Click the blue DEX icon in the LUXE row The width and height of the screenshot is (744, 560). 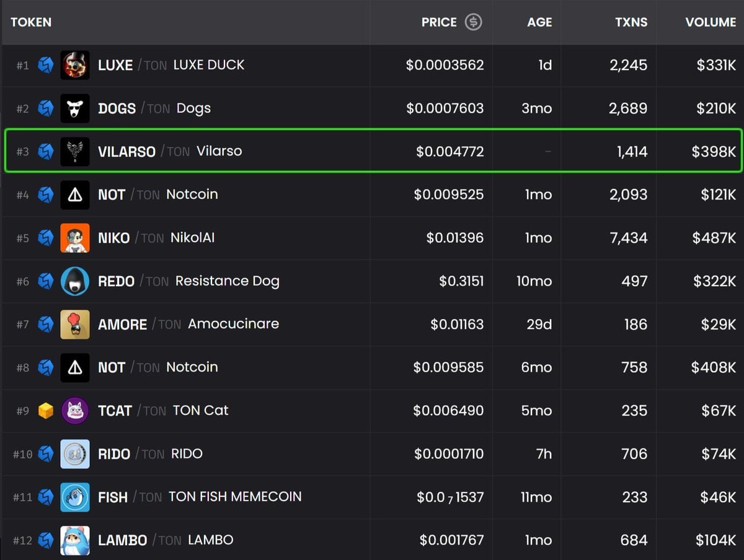(45, 65)
